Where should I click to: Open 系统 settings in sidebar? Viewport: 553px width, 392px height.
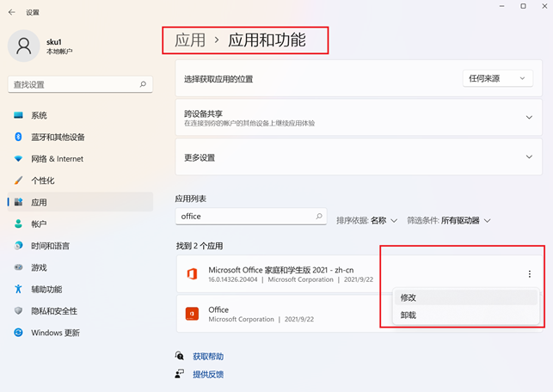coord(39,115)
